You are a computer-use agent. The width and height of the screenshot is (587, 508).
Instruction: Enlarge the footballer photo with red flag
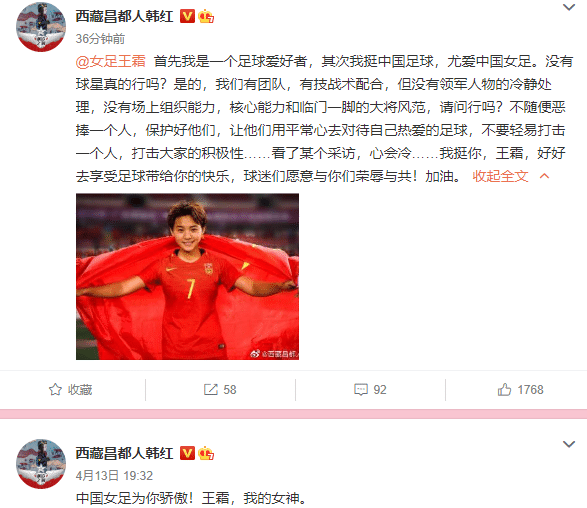(x=187, y=277)
